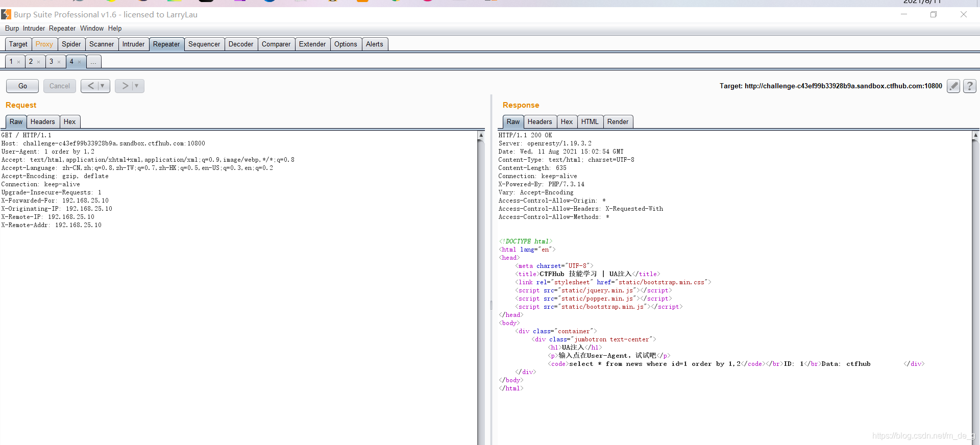Click the Target URL text
This screenshot has height=445, width=980.
831,86
